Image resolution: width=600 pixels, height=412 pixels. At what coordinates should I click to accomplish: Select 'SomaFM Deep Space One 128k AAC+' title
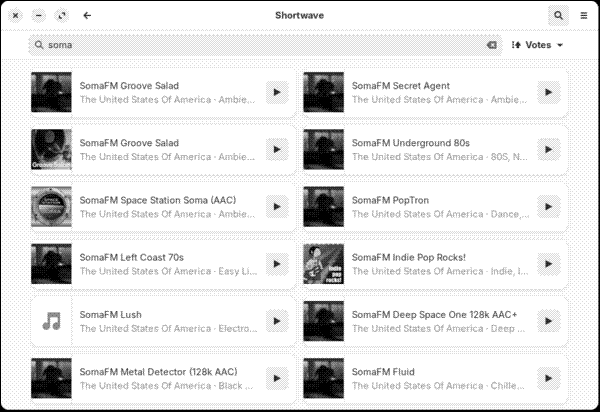[x=434, y=314]
